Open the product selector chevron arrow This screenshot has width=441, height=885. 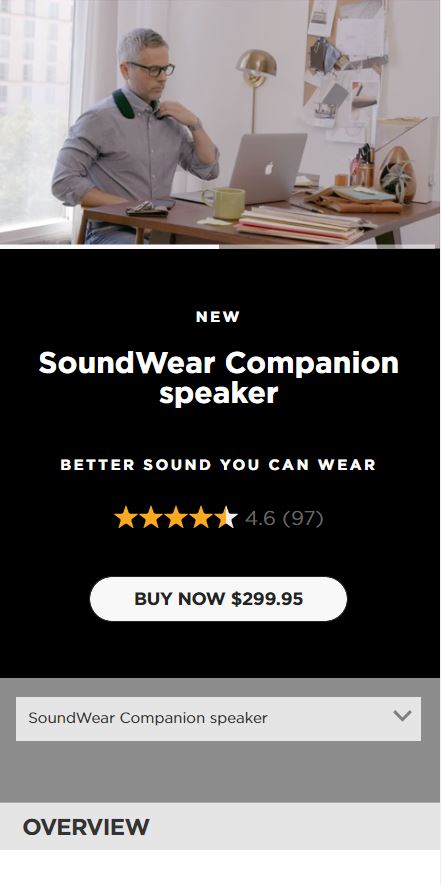(x=402, y=716)
